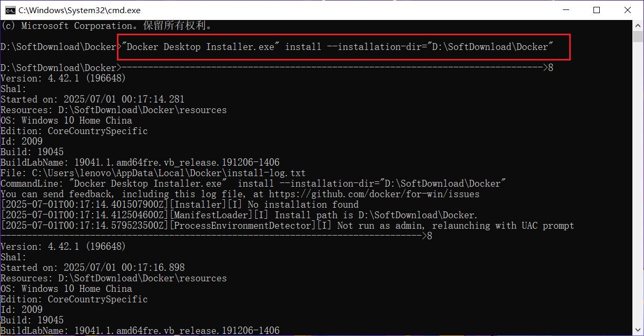This screenshot has height=336, width=644.
Task: Close the cmd.exe window
Action: pyautogui.click(x=627, y=10)
